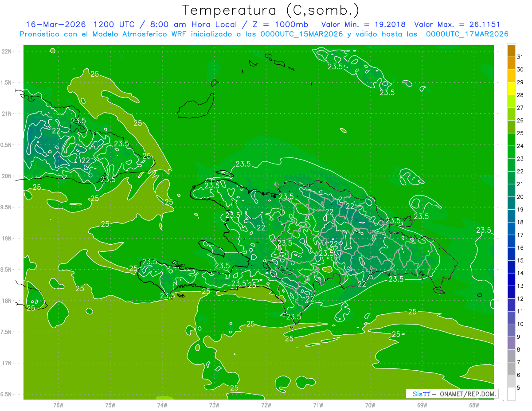532x411 pixels.
Task: Click the '76W' longitude axis label
Action: [x=58, y=405]
